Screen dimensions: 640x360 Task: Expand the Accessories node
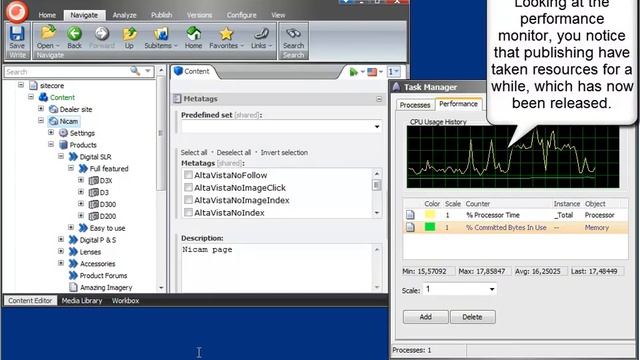coord(61,263)
